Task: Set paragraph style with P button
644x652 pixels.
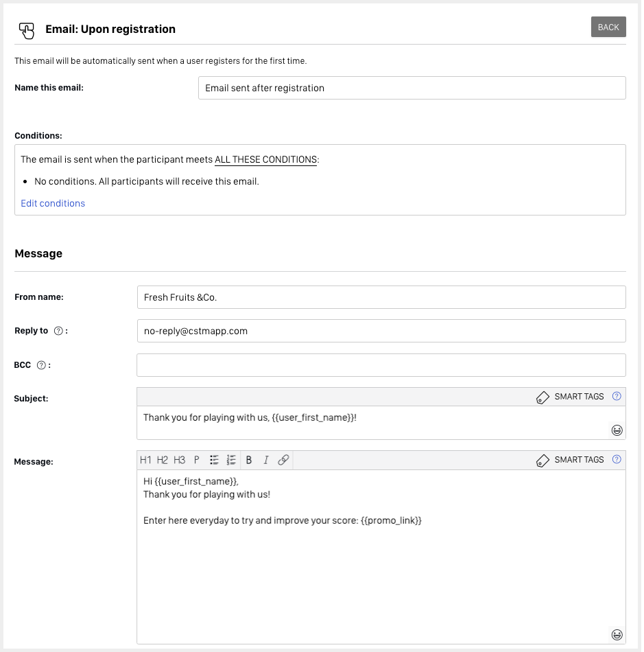Action: click(196, 460)
